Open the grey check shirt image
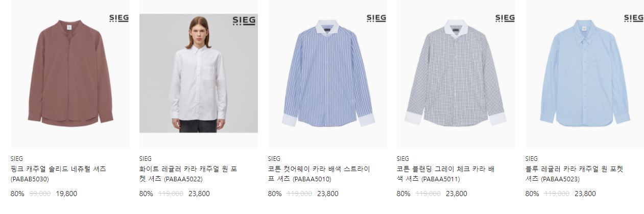This screenshot has width=644, height=214. click(456, 74)
